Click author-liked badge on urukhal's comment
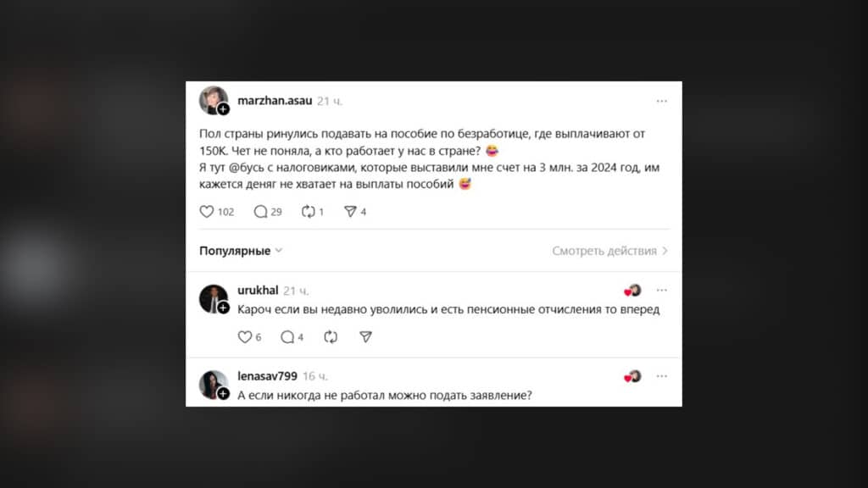 632,291
